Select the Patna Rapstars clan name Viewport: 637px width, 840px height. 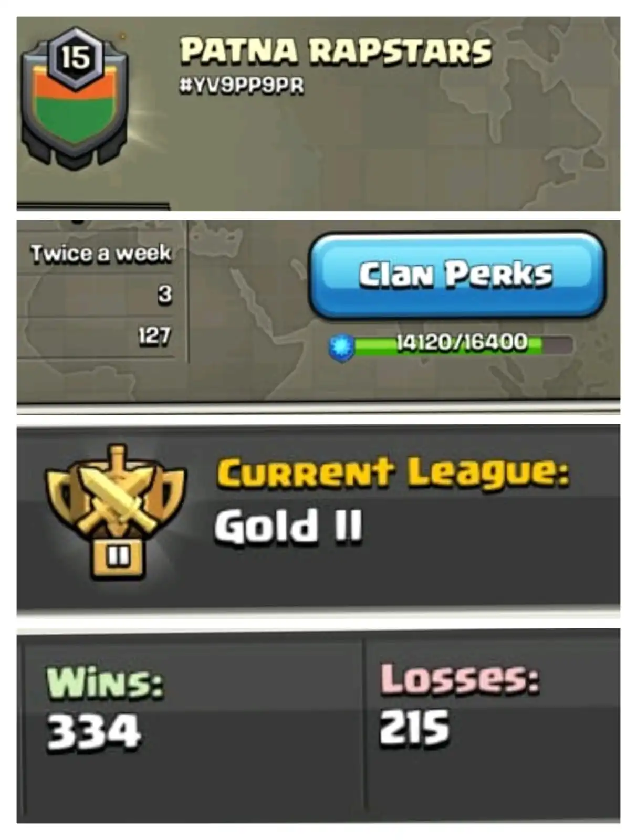click(336, 52)
